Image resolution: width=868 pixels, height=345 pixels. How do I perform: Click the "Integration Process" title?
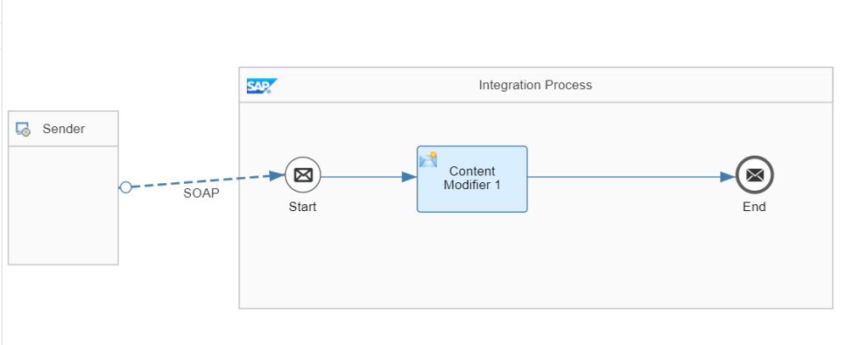(535, 85)
